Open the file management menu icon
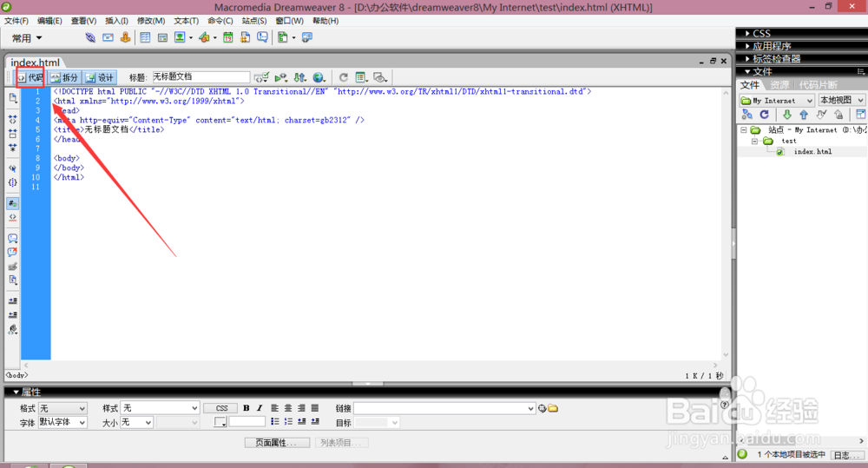The image size is (868, 468). pos(300,77)
